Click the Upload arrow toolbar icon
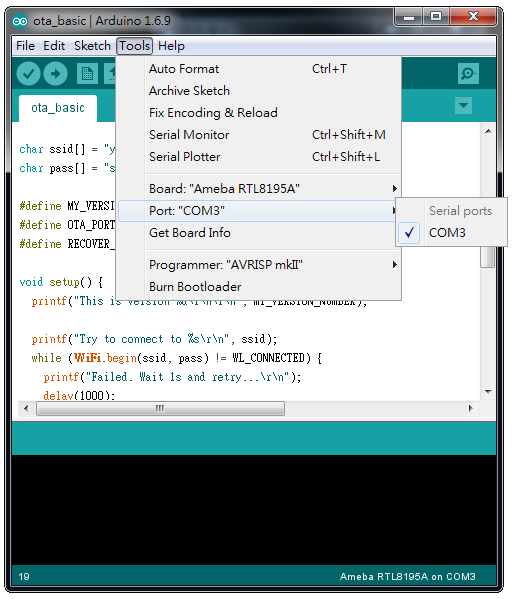This screenshot has height=599, width=513. coord(55,73)
